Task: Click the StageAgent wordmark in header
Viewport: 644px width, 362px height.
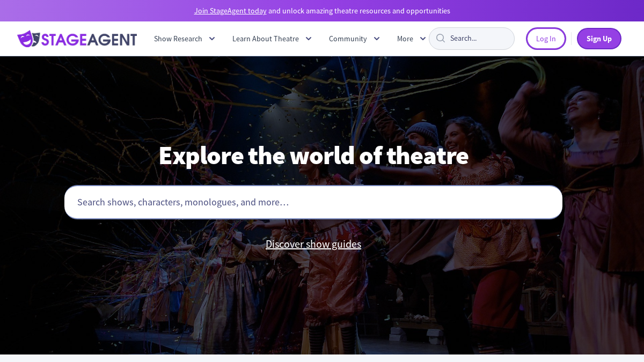Action: (x=89, y=39)
